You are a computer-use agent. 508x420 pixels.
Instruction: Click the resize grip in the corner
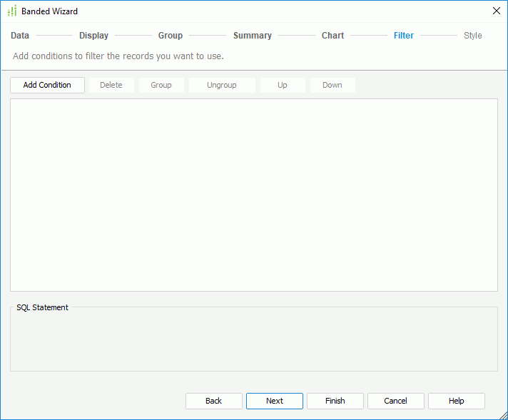(504, 416)
